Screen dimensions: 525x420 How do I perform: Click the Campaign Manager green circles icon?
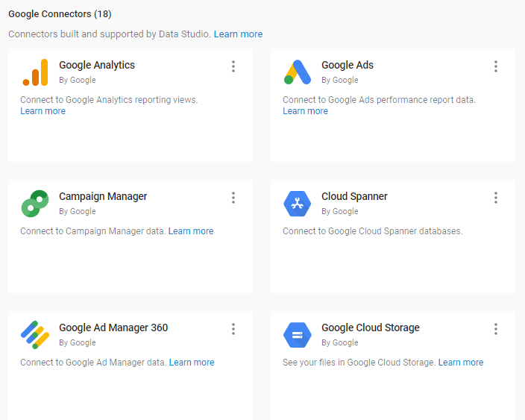click(35, 204)
